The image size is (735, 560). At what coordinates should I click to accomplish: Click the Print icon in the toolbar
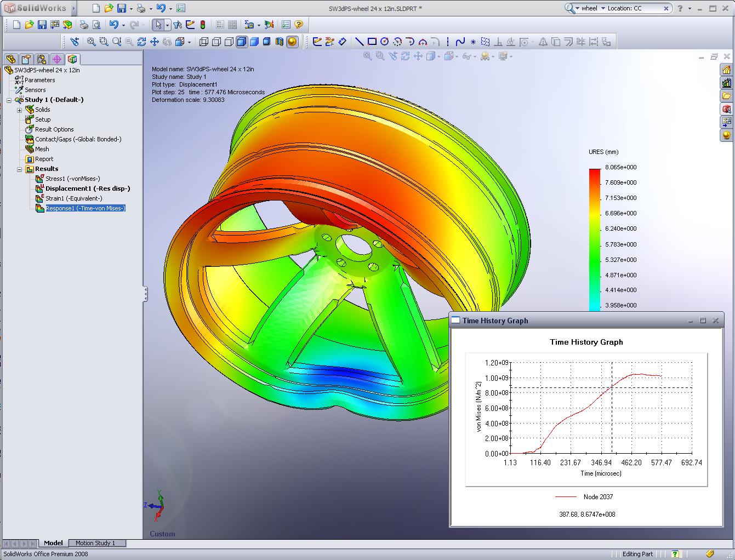(x=83, y=25)
